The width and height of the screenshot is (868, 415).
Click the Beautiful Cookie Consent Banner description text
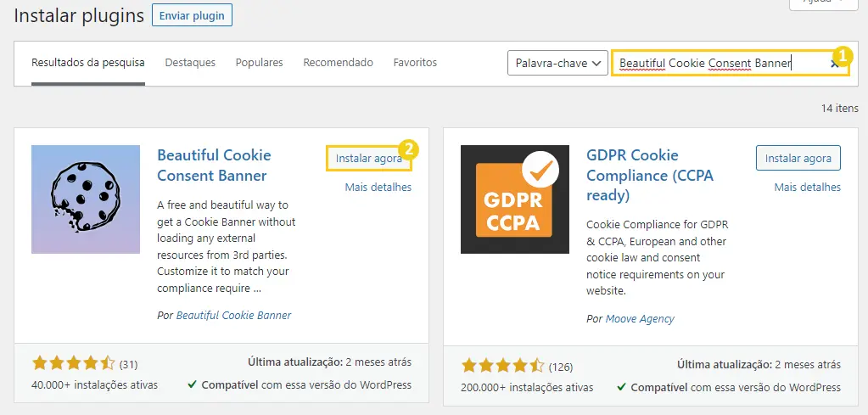click(x=227, y=247)
